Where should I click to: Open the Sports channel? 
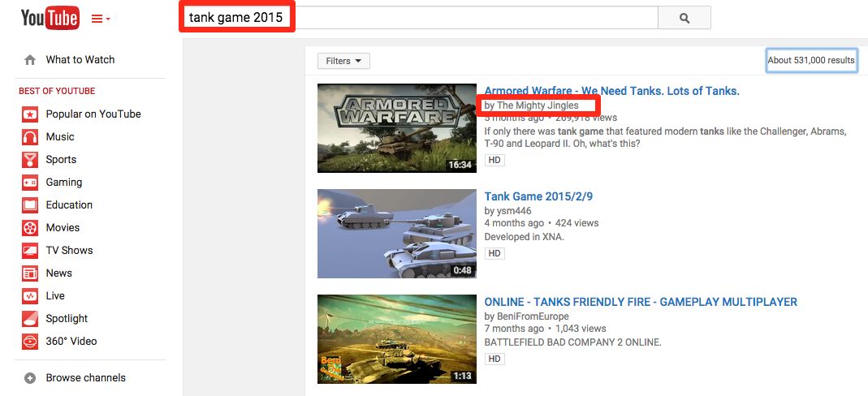(61, 159)
